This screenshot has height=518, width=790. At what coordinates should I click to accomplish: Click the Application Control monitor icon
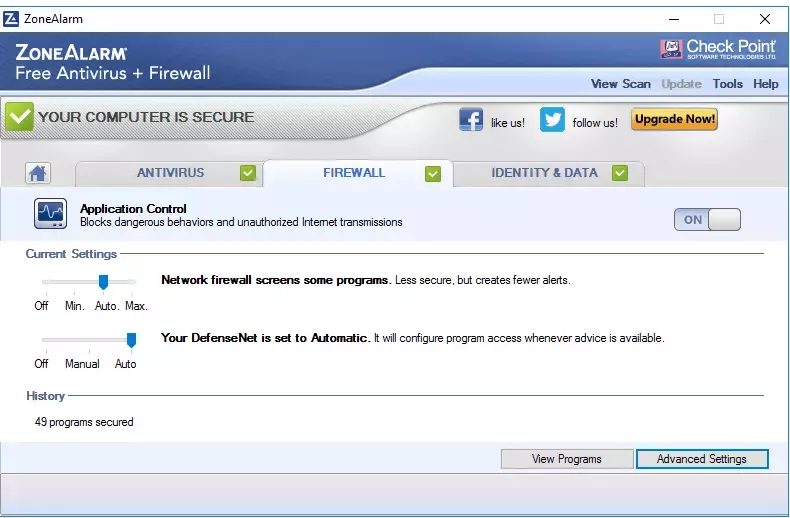click(x=50, y=214)
